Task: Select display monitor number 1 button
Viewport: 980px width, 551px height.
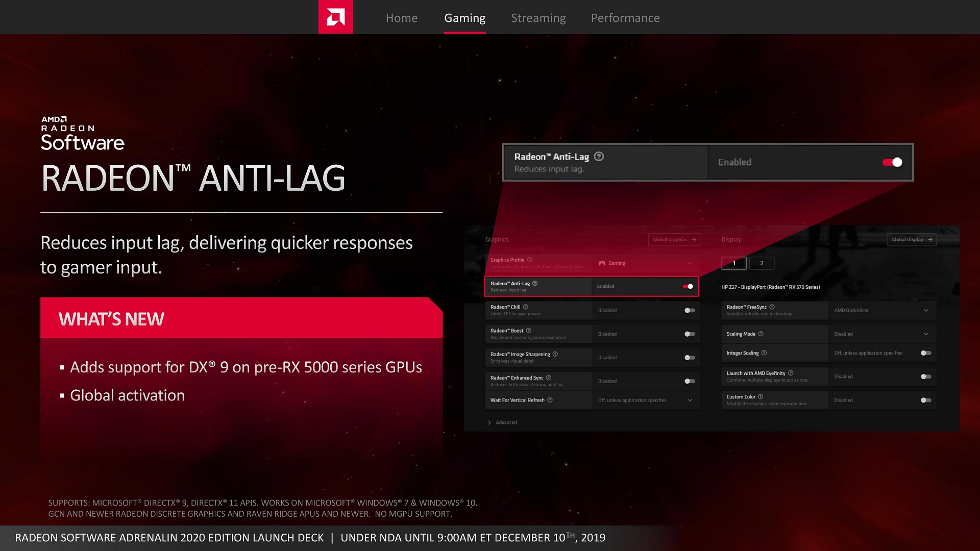Action: tap(733, 263)
